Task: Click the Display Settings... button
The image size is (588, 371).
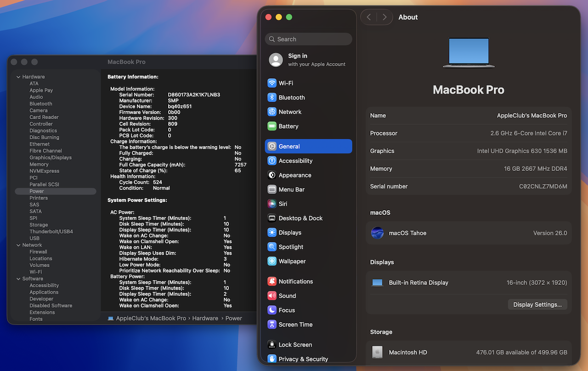Action: (x=537, y=304)
